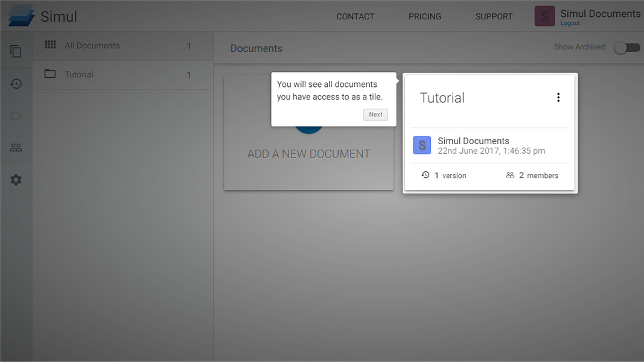Screen dimensions: 644x362
Task: Click the grid icon beside All Documents
Action: click(x=50, y=44)
